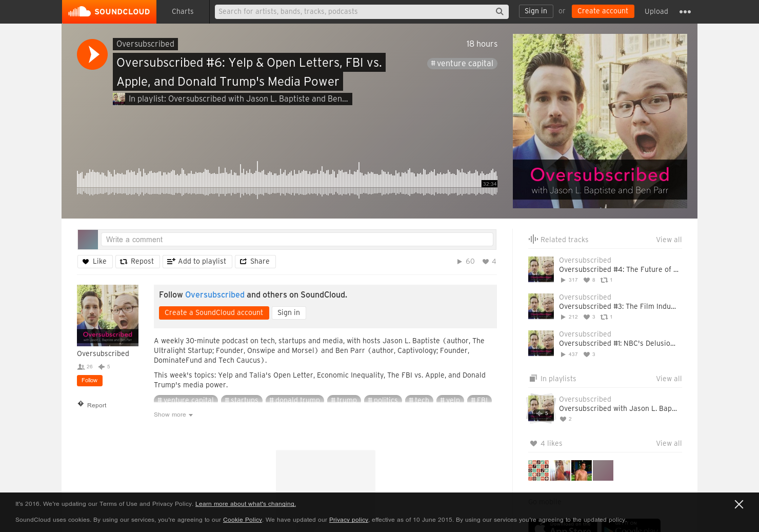Click Oversubscribed link in follow prompt

point(215,295)
